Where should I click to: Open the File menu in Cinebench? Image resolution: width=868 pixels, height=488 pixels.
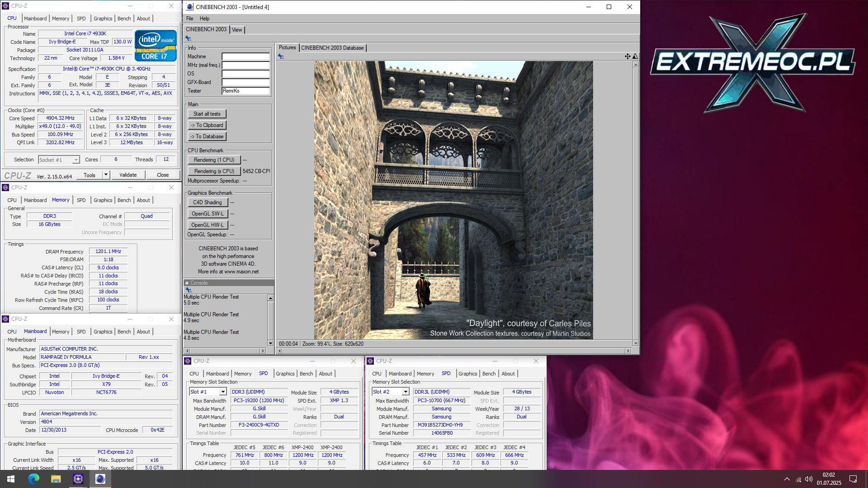pyautogui.click(x=189, y=19)
